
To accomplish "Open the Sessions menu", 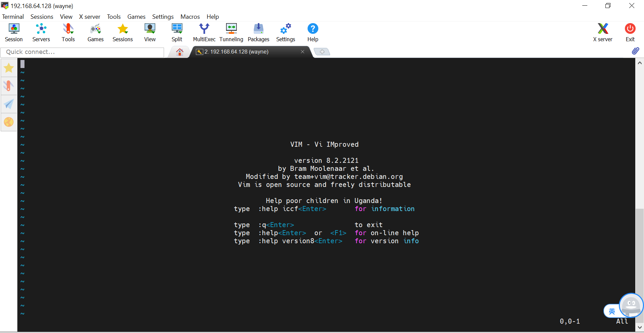I will tap(42, 17).
